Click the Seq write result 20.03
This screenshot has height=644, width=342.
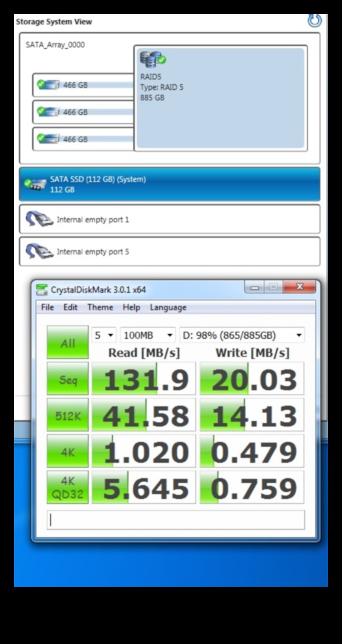tap(252, 378)
